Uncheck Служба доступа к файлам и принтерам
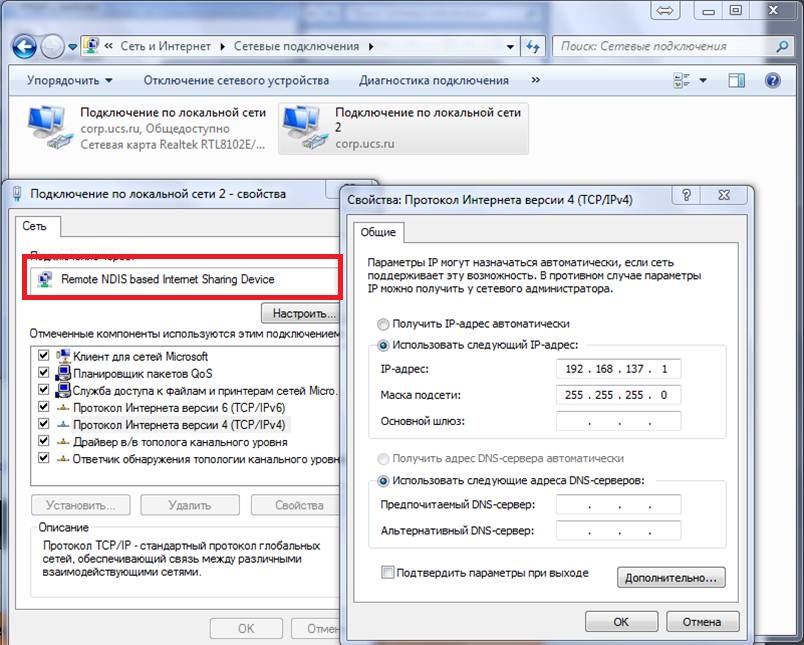Screen dimensions: 804x645 (x=44, y=389)
